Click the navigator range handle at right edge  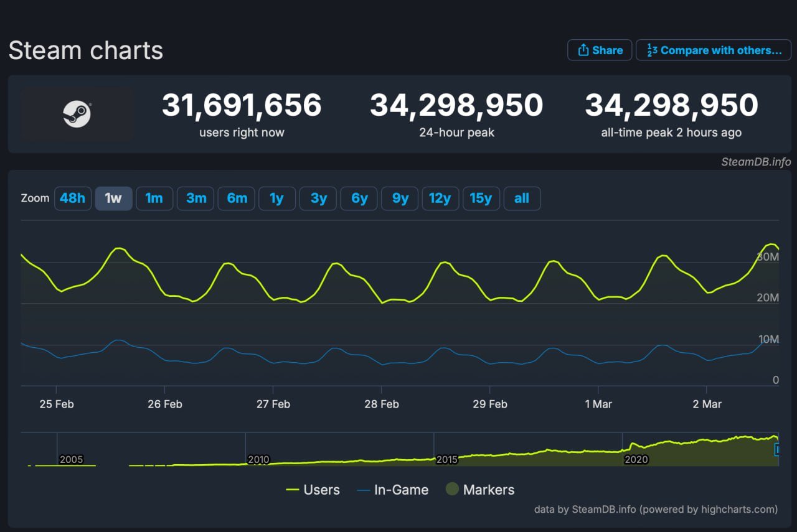[x=777, y=449]
